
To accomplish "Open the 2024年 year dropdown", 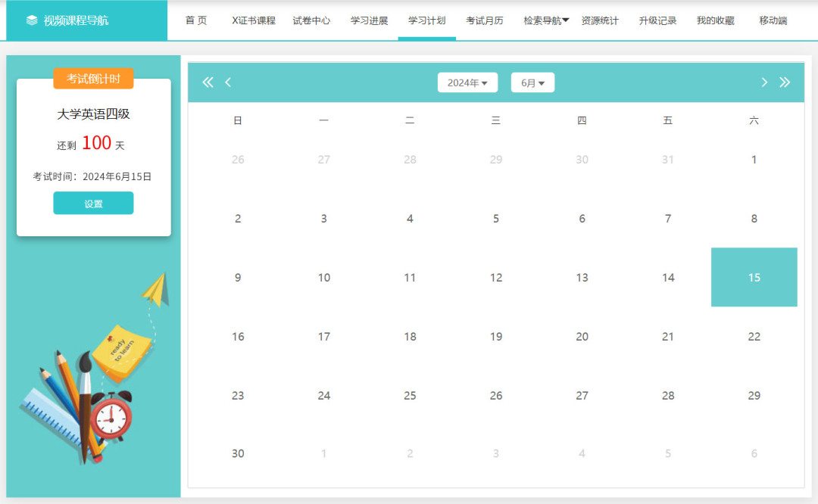I will tap(467, 82).
